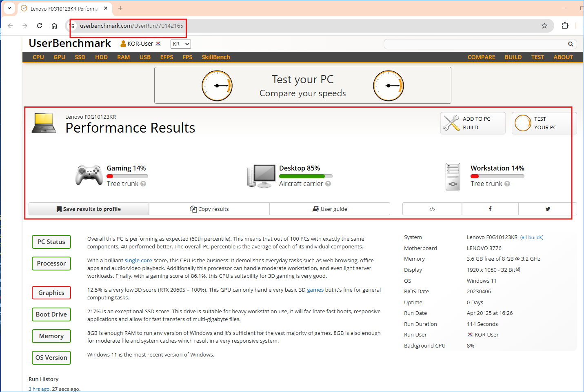Share results on Facebook

tap(490, 209)
